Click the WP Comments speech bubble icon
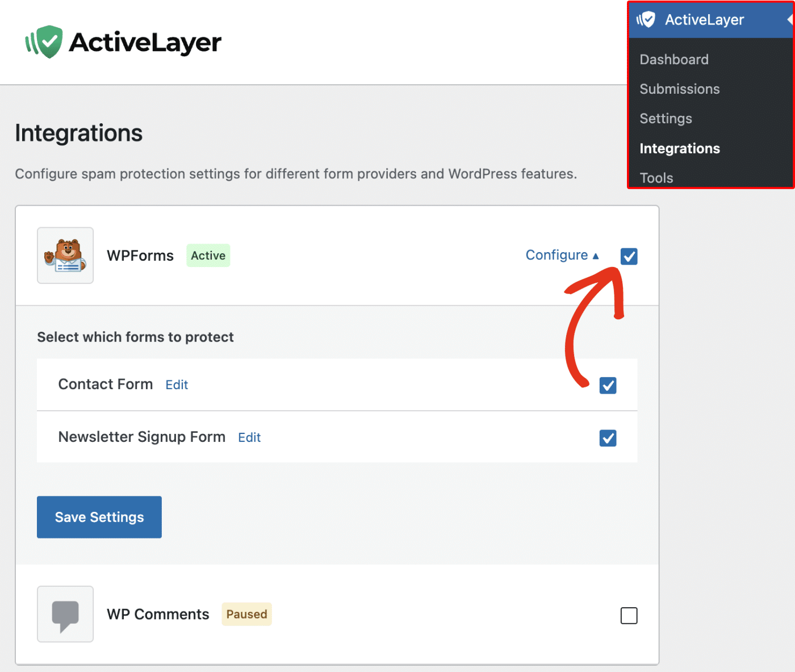 pyautogui.click(x=65, y=614)
